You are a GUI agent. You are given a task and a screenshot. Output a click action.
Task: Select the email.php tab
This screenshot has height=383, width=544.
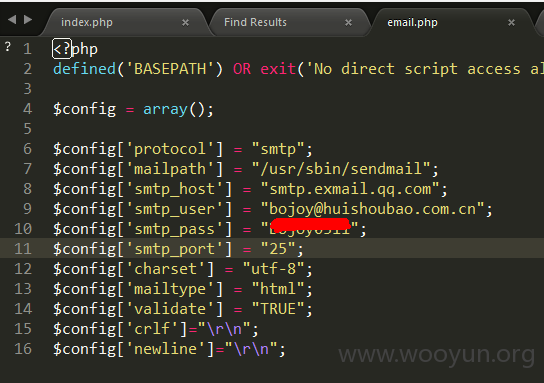[412, 23]
